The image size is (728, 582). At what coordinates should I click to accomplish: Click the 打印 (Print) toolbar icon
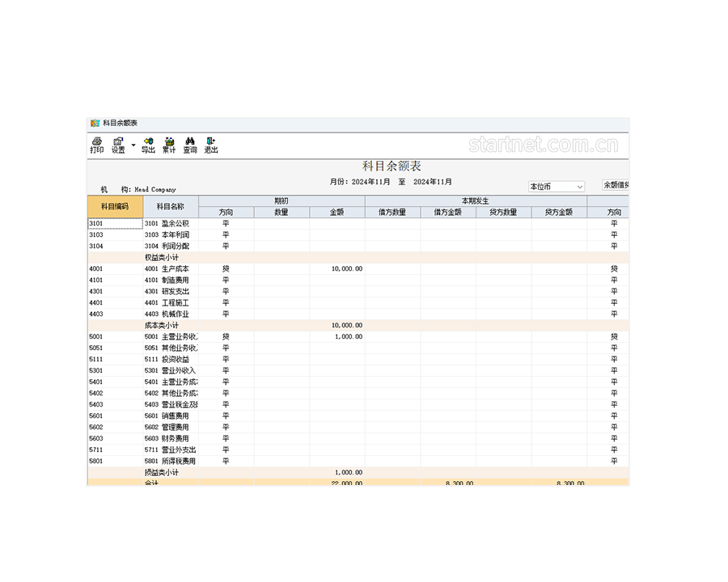click(x=96, y=145)
